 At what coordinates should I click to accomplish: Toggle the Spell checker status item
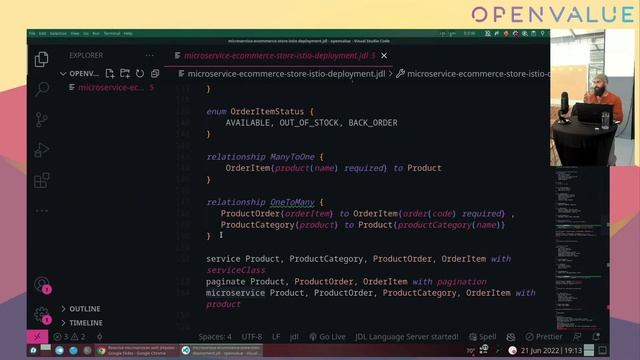click(482, 337)
